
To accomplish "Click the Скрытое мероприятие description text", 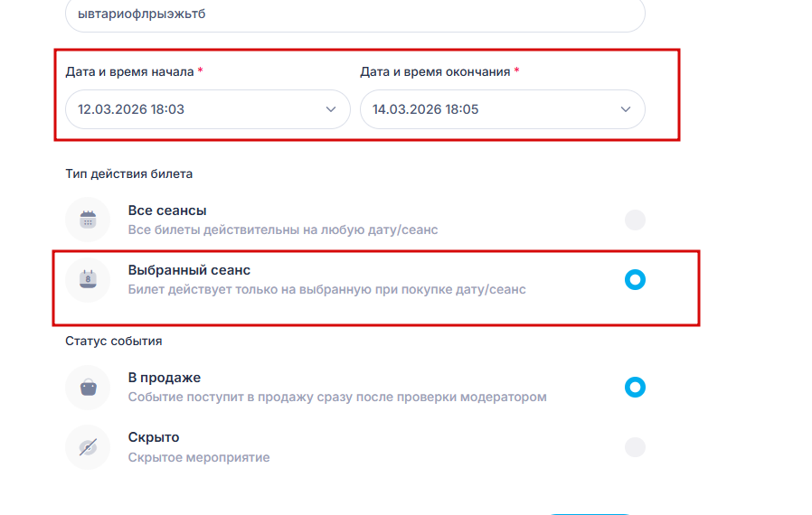I will point(199,457).
